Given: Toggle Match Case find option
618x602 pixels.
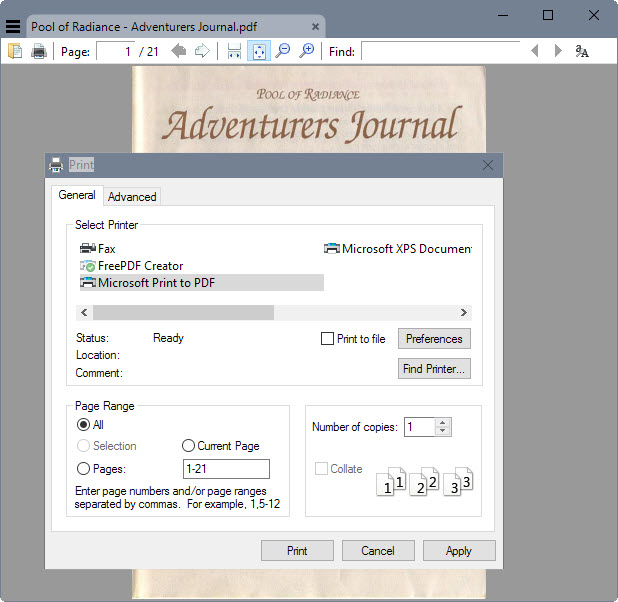Looking at the screenshot, I should point(582,51).
